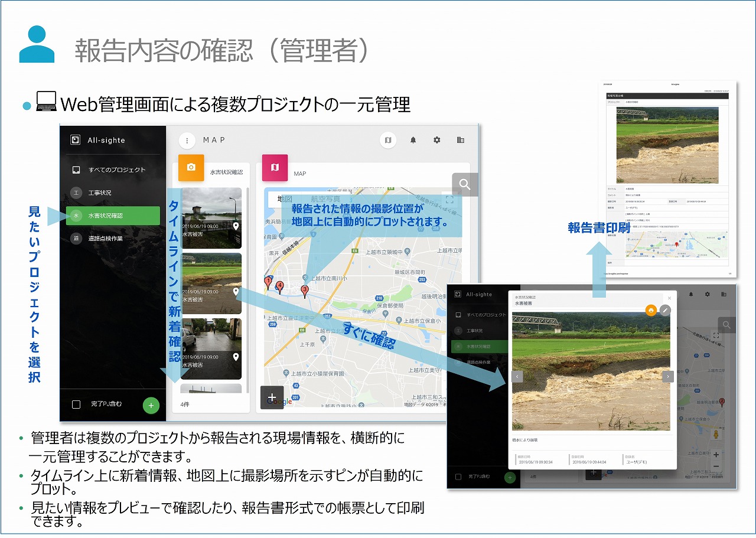This screenshot has width=756, height=538.
Task: Click the pink map panel icon
Action: tap(275, 168)
